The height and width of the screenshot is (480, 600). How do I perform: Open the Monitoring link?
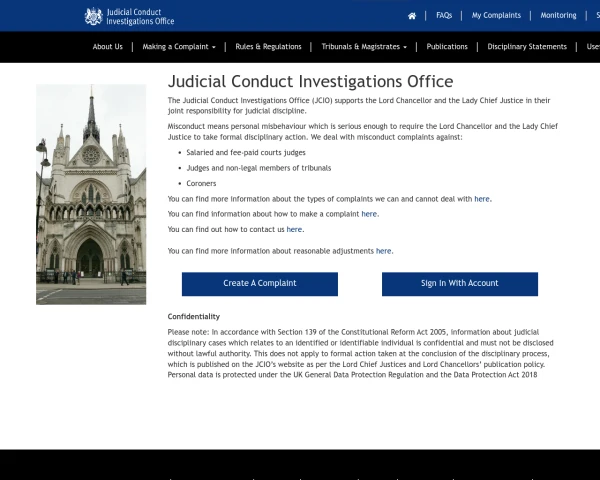[x=558, y=15]
